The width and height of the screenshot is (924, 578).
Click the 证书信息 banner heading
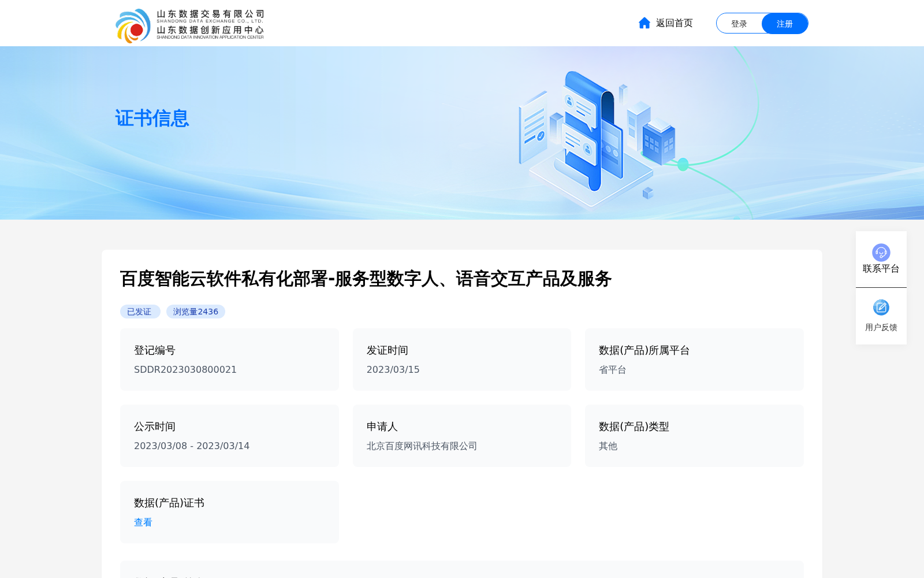(152, 118)
